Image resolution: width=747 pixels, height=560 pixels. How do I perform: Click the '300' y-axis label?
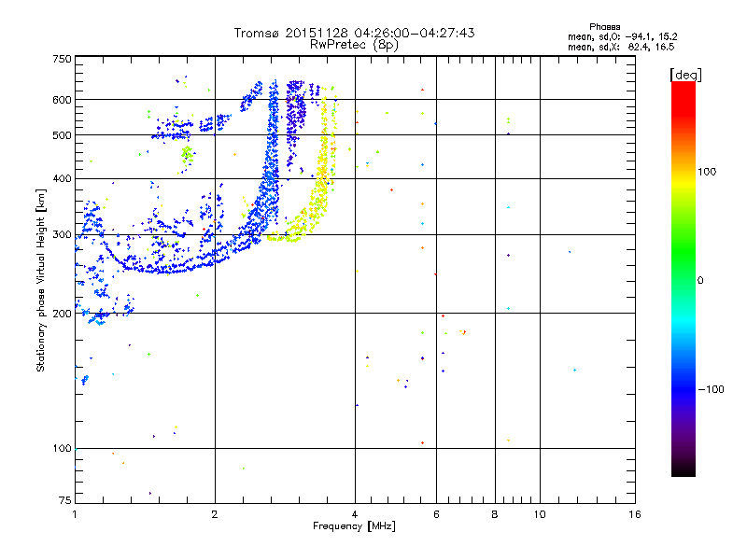pos(62,234)
